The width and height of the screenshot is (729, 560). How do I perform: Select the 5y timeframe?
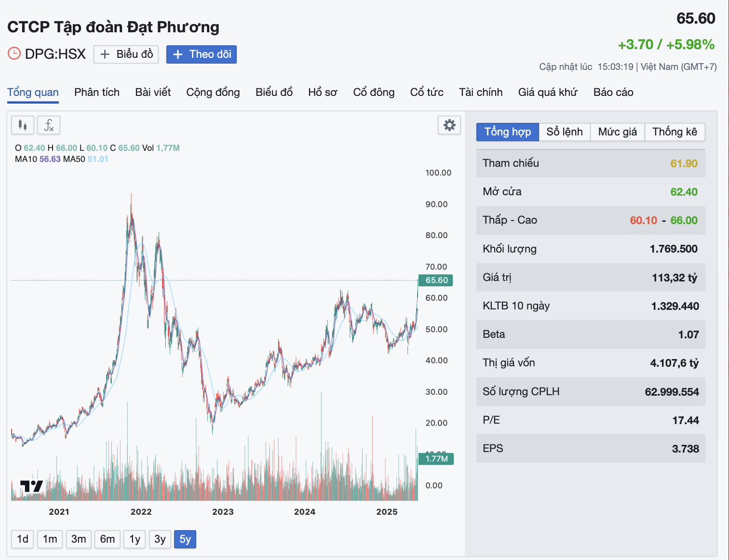coord(186,539)
